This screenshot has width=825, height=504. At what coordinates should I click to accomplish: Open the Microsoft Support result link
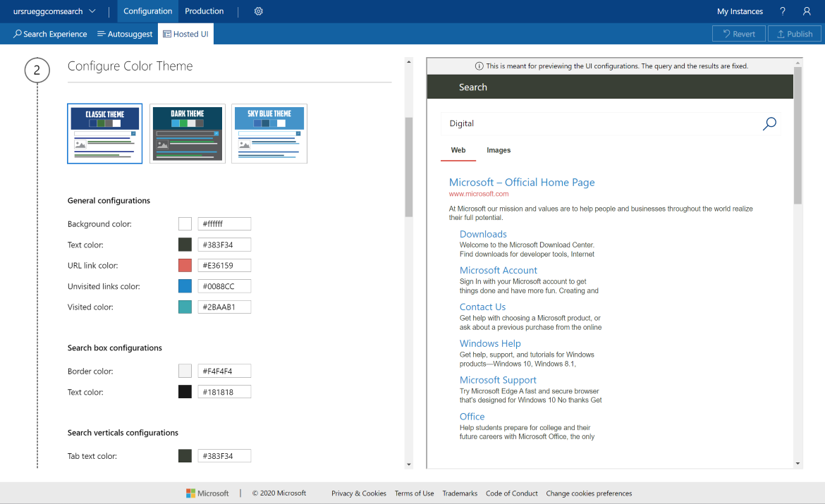(498, 380)
